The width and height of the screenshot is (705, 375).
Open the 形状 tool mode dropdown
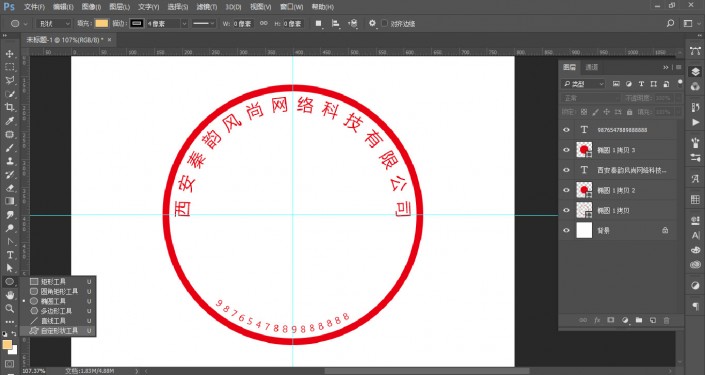[54, 23]
